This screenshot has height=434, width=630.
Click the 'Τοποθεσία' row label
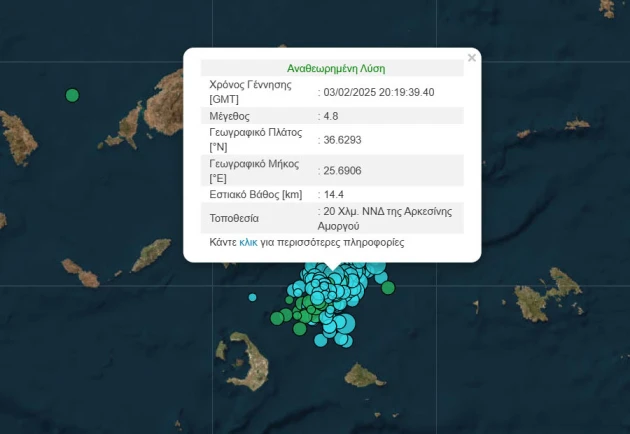(234, 218)
